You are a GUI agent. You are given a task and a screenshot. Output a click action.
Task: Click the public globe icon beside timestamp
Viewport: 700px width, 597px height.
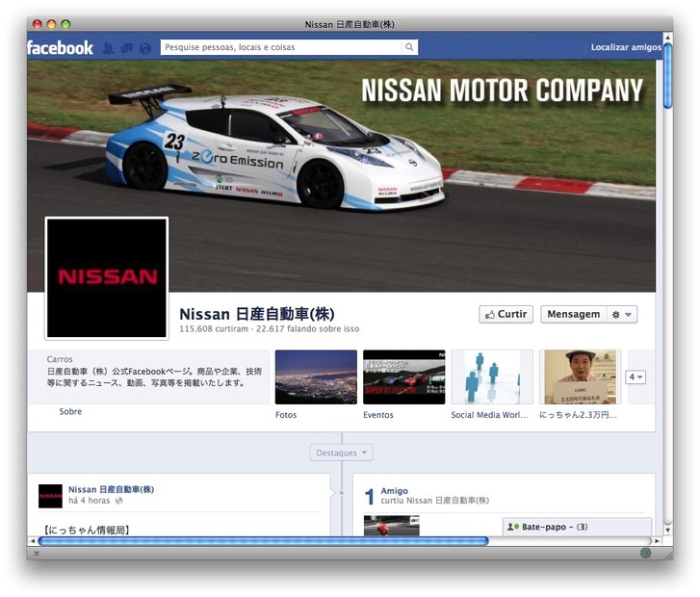point(118,501)
